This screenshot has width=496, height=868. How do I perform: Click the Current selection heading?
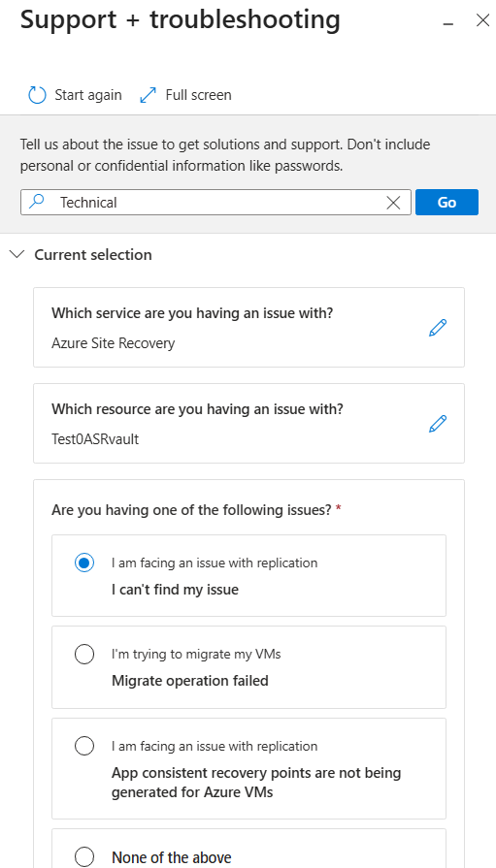click(93, 255)
